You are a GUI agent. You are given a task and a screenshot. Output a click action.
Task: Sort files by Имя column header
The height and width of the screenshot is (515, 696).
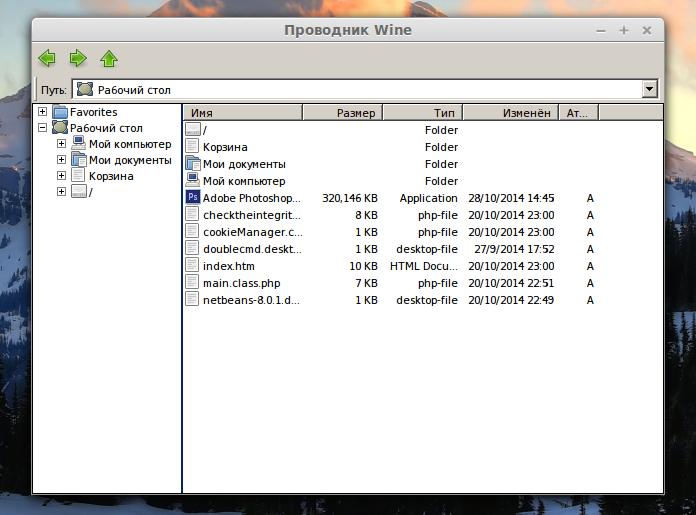click(243, 113)
